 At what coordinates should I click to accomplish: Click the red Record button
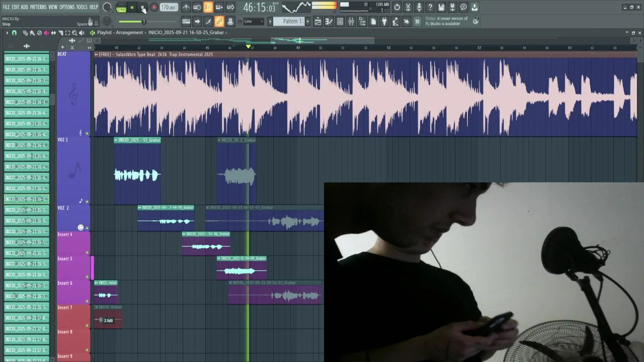(x=154, y=8)
